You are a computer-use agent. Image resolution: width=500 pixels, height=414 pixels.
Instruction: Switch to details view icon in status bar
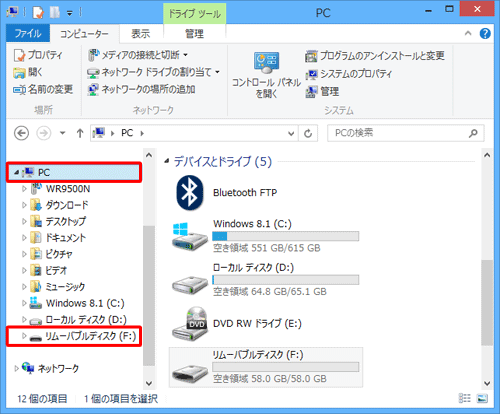click(464, 398)
